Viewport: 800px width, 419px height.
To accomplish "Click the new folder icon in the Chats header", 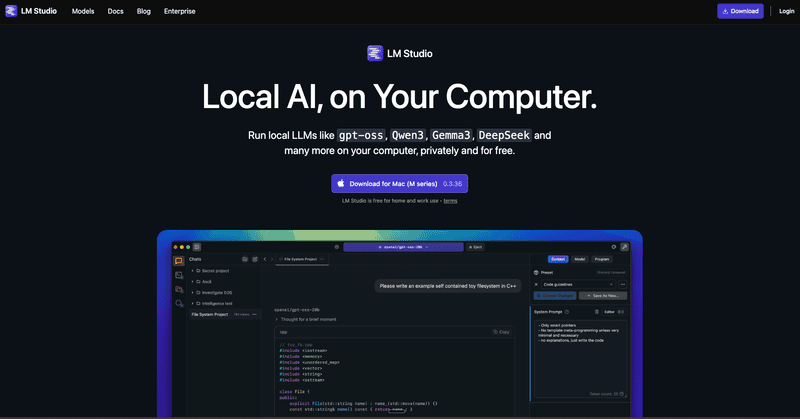I will point(245,259).
